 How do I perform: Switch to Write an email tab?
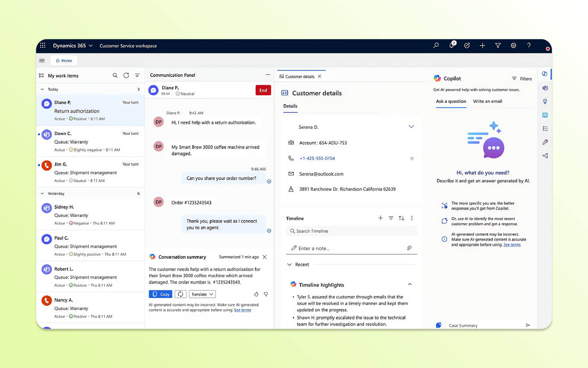pyautogui.click(x=487, y=101)
